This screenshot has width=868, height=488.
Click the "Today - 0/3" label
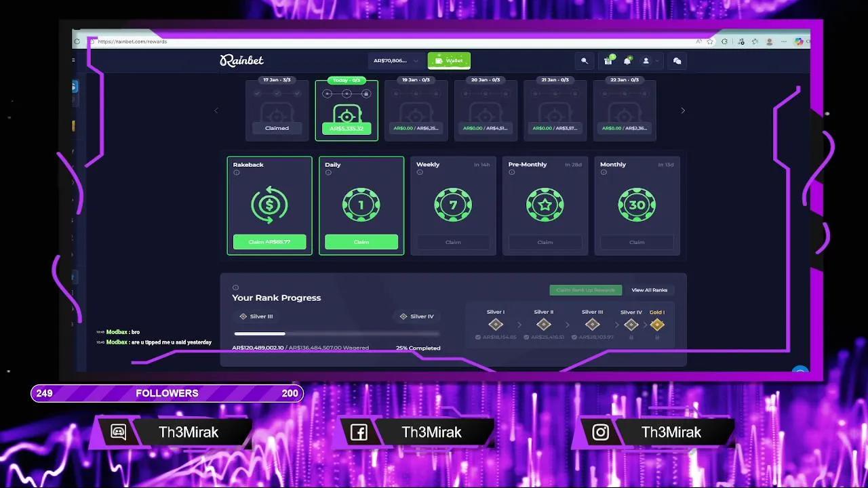[347, 80]
